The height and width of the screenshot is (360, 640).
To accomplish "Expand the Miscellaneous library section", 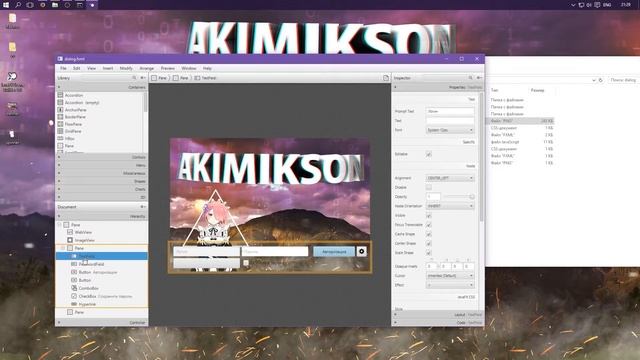I will coord(102,173).
